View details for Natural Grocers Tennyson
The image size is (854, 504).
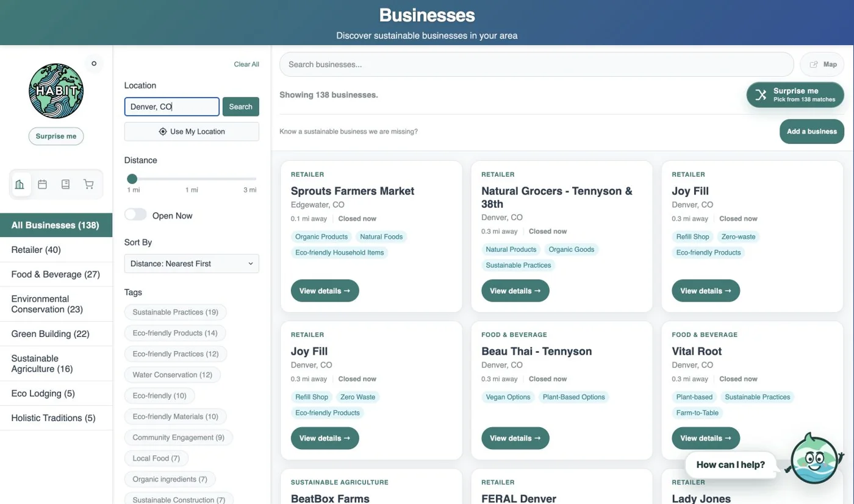tap(515, 291)
